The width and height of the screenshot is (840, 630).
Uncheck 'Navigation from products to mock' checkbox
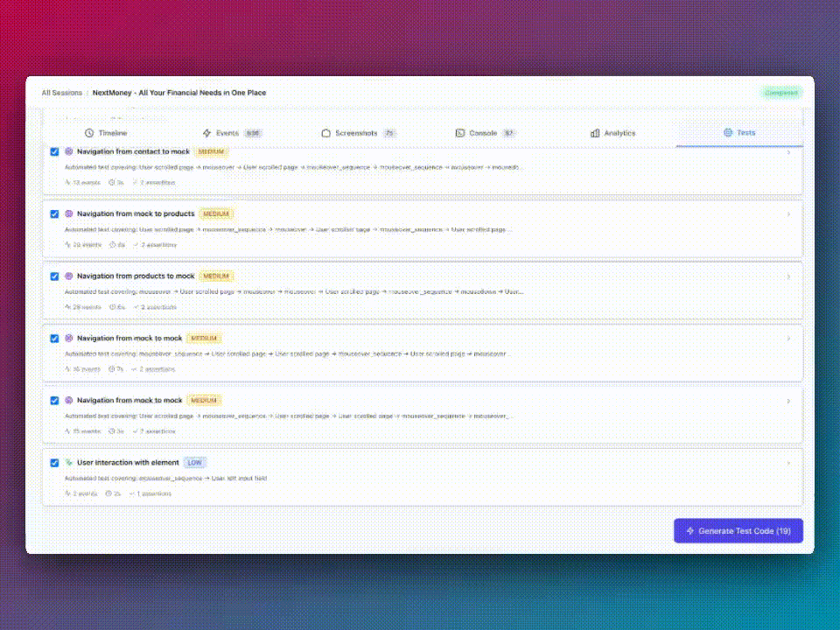pos(54,276)
